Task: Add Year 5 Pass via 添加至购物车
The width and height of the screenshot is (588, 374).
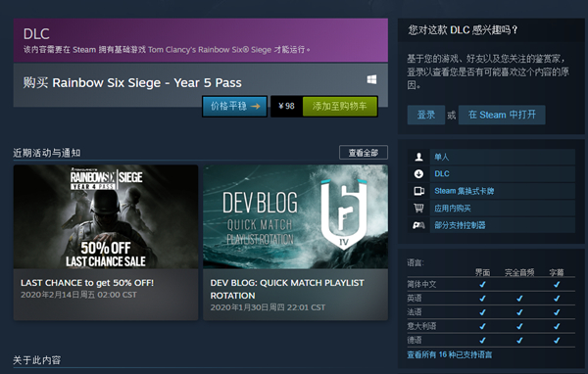Action: point(340,107)
